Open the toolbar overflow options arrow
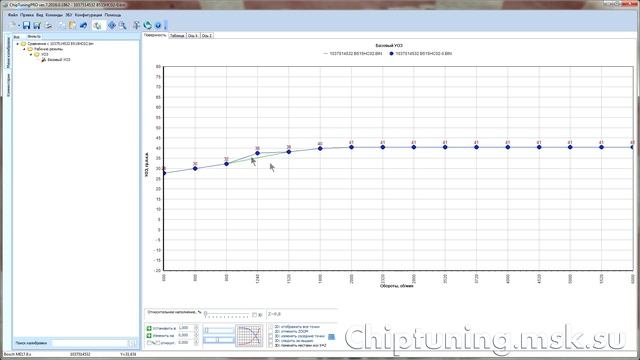The height and width of the screenshot is (360, 640). coord(165,25)
